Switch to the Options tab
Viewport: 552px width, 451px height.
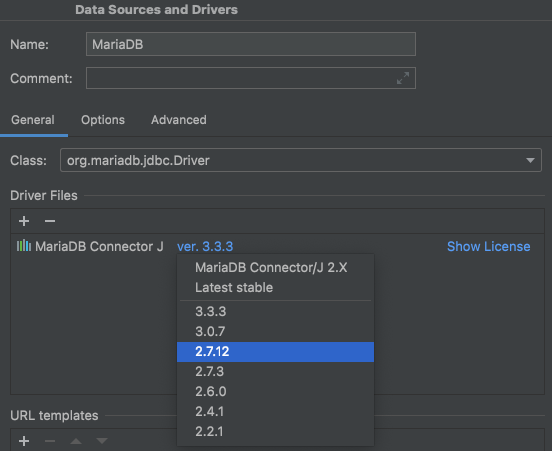click(103, 120)
